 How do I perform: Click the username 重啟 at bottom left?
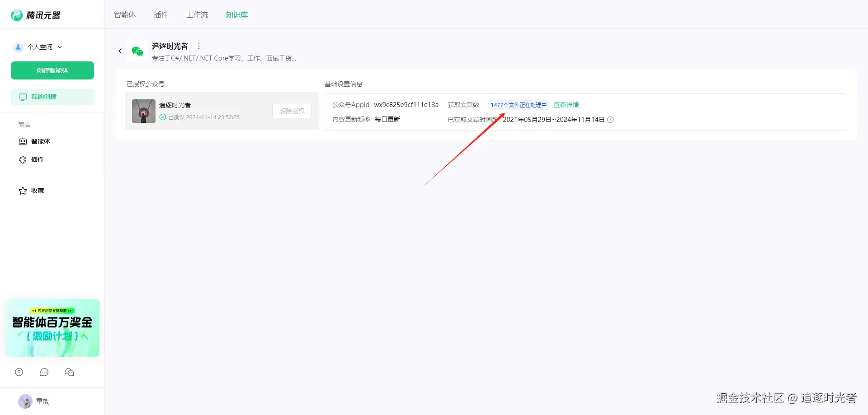pos(42,401)
